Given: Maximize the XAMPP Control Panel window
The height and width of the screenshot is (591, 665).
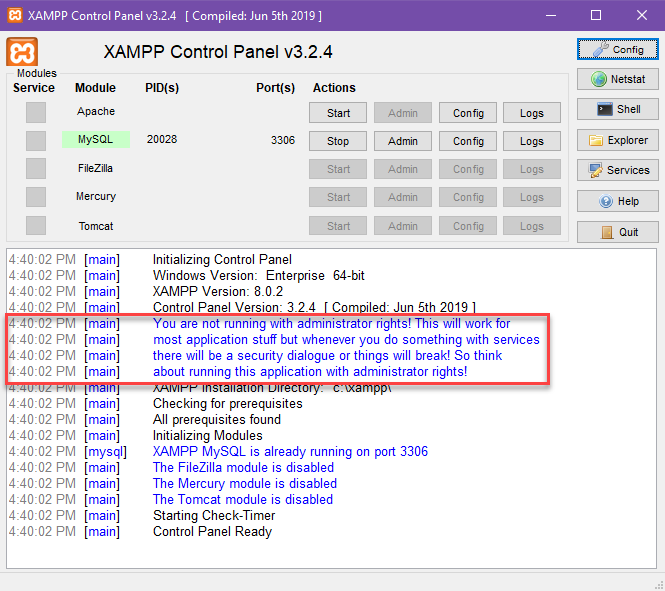Looking at the screenshot, I should click(x=596, y=15).
